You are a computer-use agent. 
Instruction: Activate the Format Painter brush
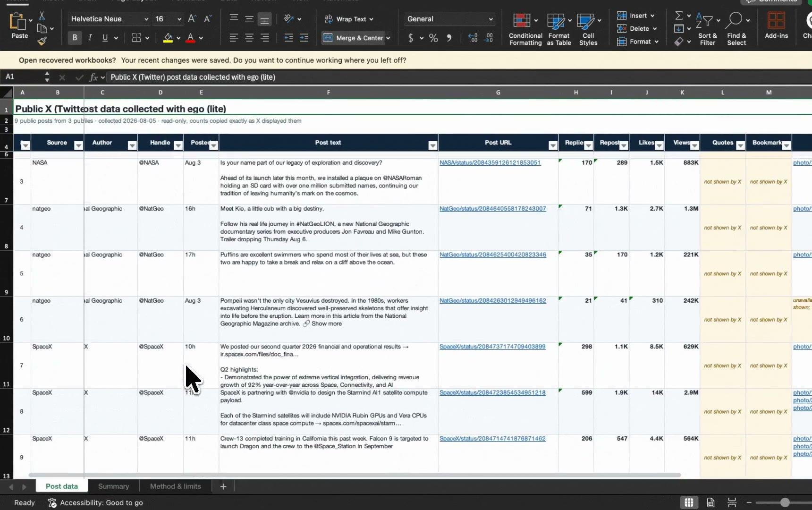coord(42,41)
